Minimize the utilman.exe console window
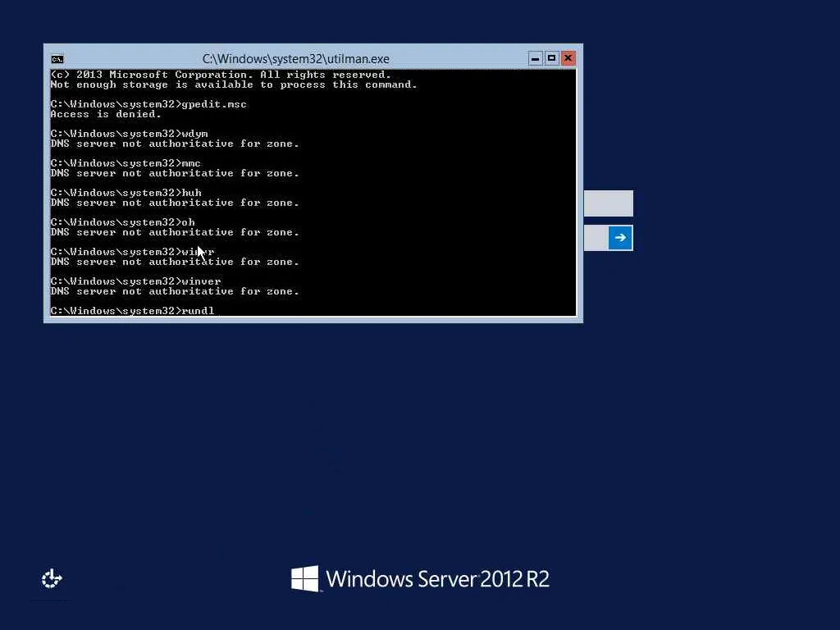Image resolution: width=840 pixels, height=630 pixels. pyautogui.click(x=535, y=58)
